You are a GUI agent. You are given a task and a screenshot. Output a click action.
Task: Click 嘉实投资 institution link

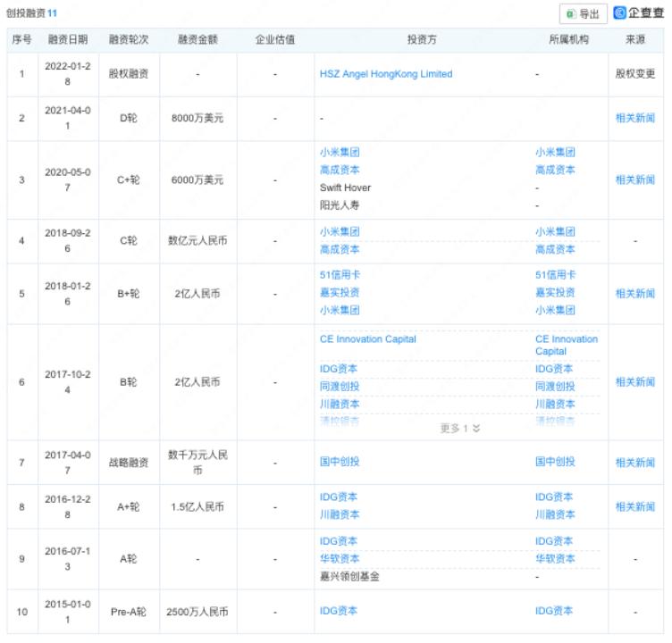(x=555, y=293)
